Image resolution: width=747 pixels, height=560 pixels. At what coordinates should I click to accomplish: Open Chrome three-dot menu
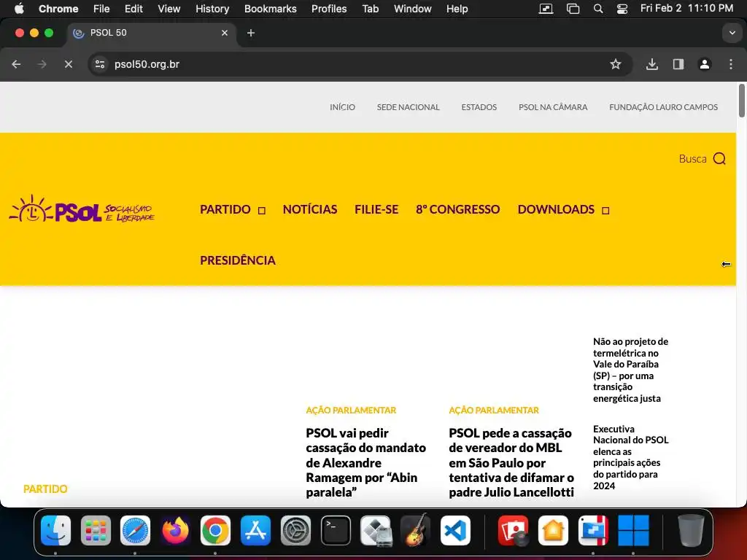(x=731, y=64)
